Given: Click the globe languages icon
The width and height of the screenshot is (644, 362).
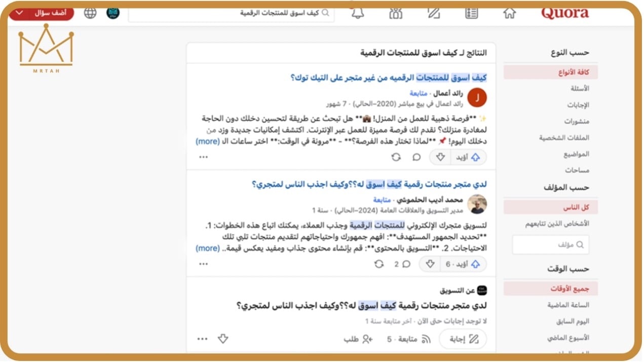Looking at the screenshot, I should (x=90, y=13).
